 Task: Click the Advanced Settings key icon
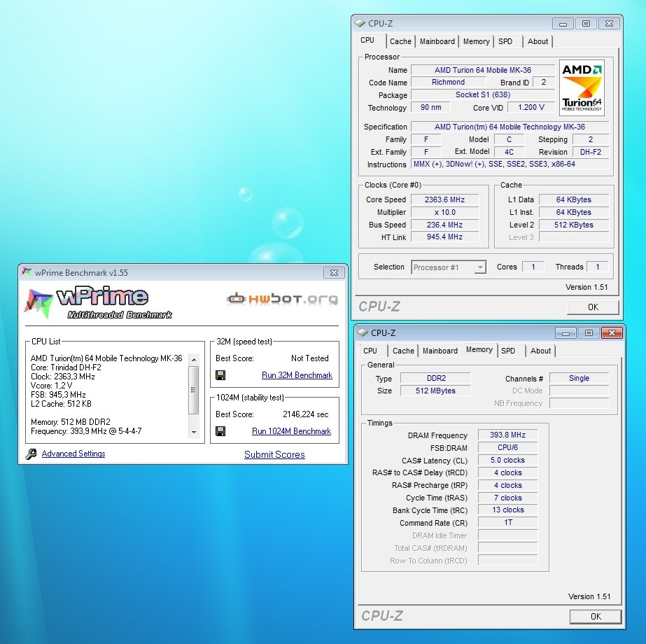click(31, 454)
